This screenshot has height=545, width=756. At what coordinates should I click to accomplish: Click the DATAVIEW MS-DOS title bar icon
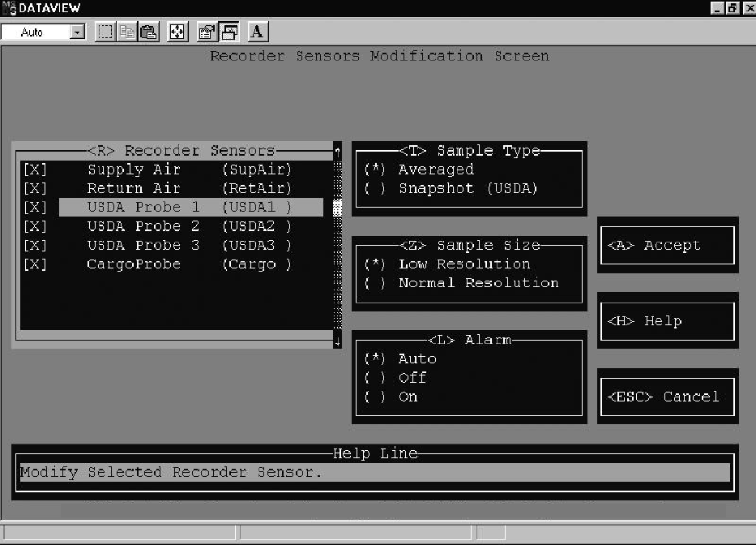[x=9, y=8]
